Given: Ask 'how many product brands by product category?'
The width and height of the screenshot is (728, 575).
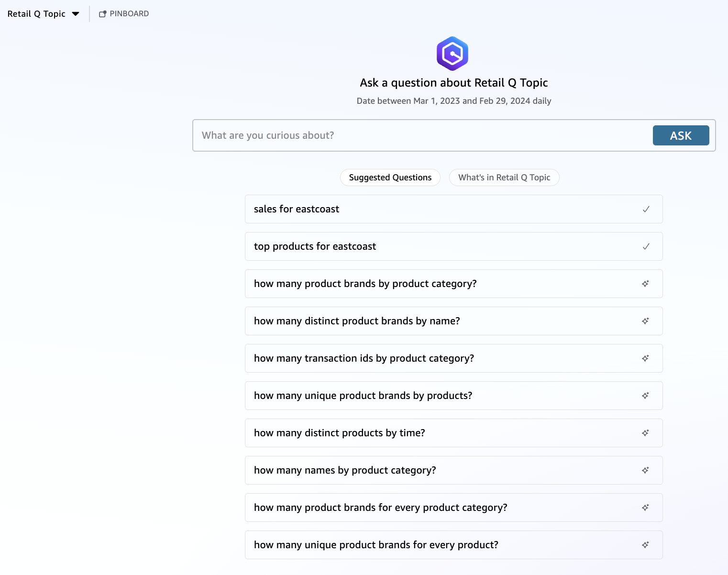Looking at the screenshot, I should (x=454, y=284).
